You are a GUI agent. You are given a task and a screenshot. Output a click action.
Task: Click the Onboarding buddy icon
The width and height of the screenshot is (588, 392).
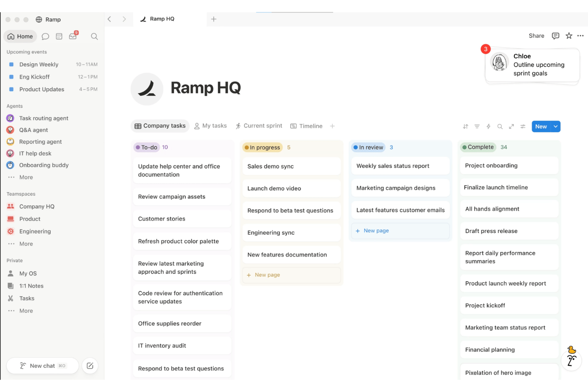(x=11, y=165)
